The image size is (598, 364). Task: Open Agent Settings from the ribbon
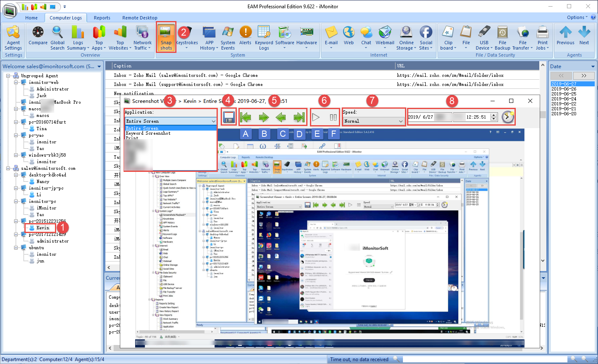[x=13, y=37]
